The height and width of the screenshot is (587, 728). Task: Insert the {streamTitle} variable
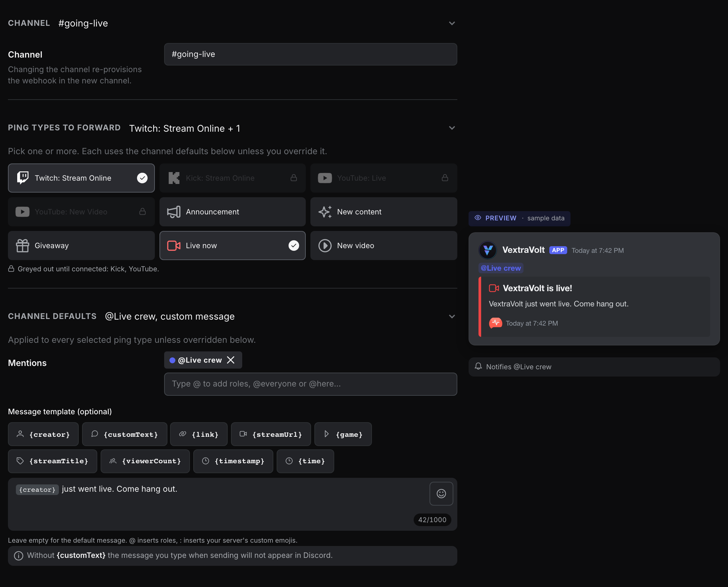[52, 461]
